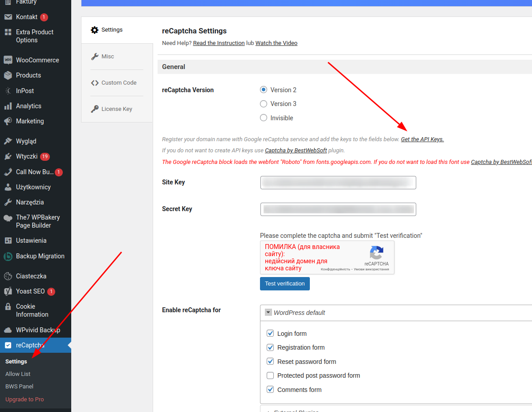This screenshot has height=412, width=532.
Task: Click the Marketing megaphone icon
Action: [x=8, y=121]
